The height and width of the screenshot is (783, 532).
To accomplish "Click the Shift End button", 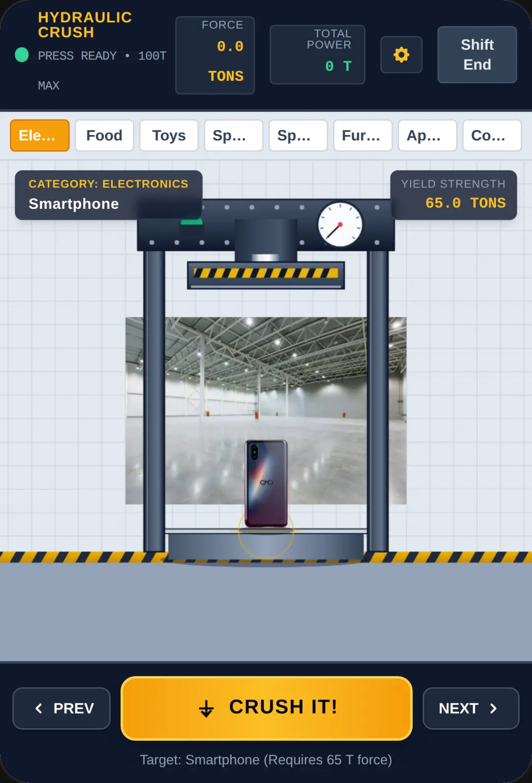I will click(x=477, y=55).
